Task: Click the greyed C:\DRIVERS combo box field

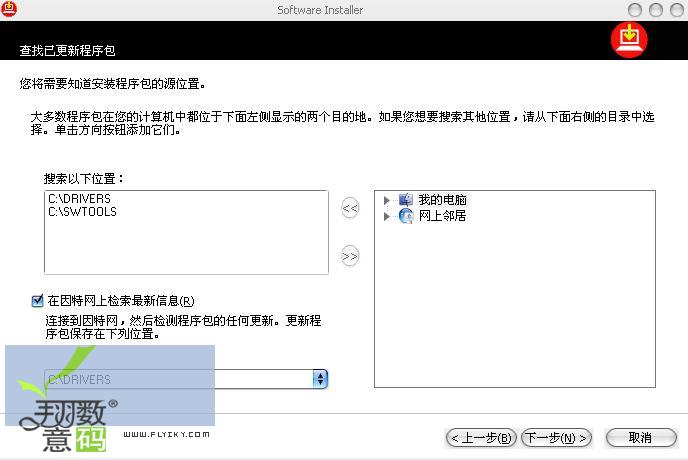Action: tap(178, 379)
